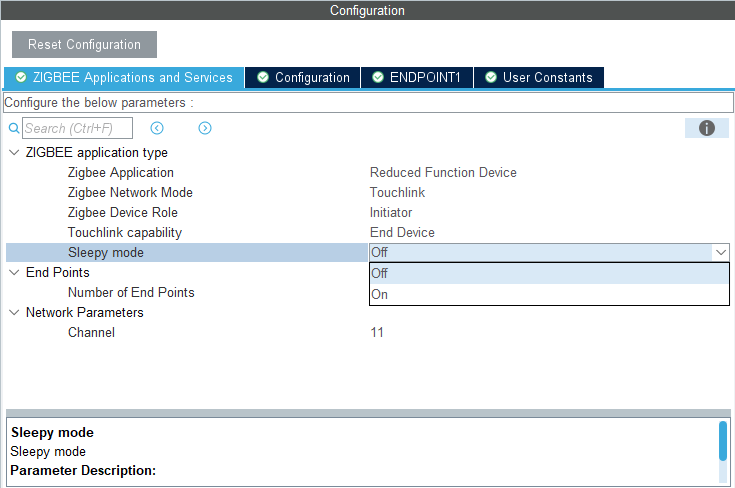Click green check icon on ENDPOINT1 tab
Image resolution: width=735 pixels, height=488 pixels.
tap(378, 77)
